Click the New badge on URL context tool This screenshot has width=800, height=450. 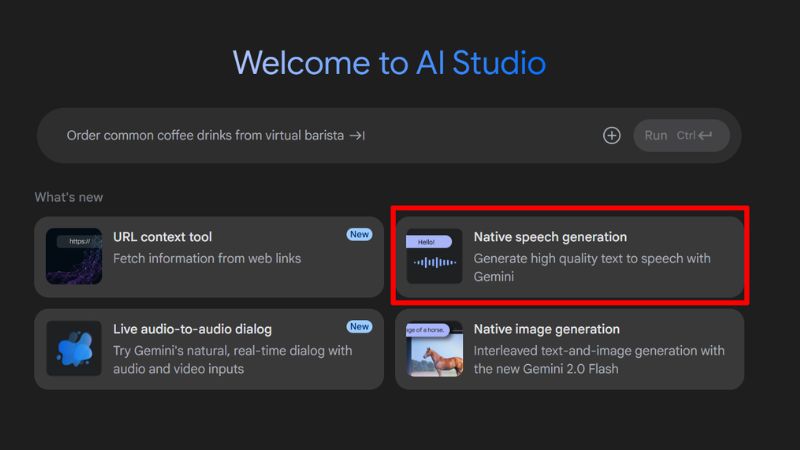coord(359,234)
